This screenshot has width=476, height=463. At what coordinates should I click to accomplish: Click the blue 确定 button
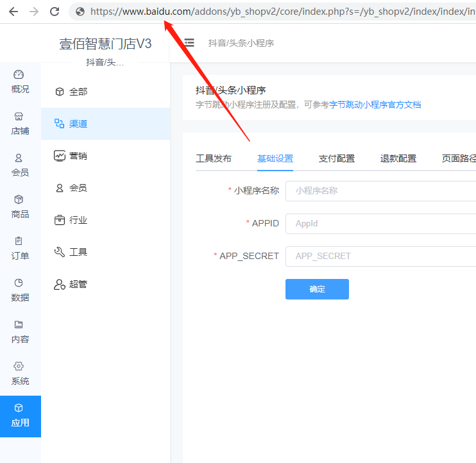click(317, 289)
